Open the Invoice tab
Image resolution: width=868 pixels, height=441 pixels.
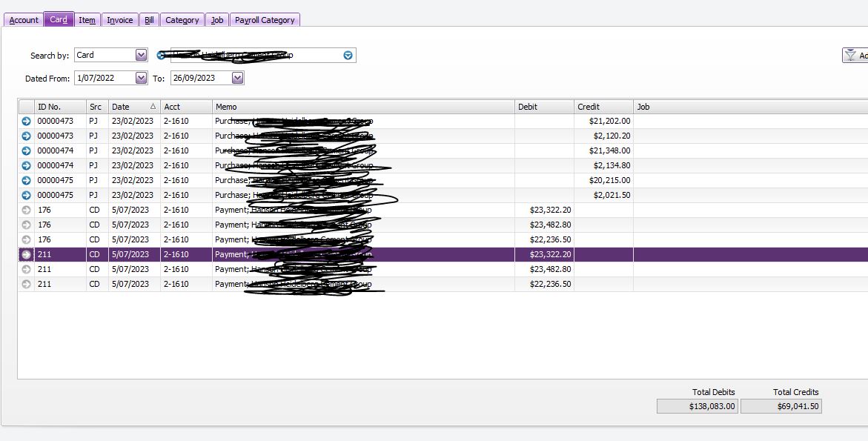[x=119, y=20]
